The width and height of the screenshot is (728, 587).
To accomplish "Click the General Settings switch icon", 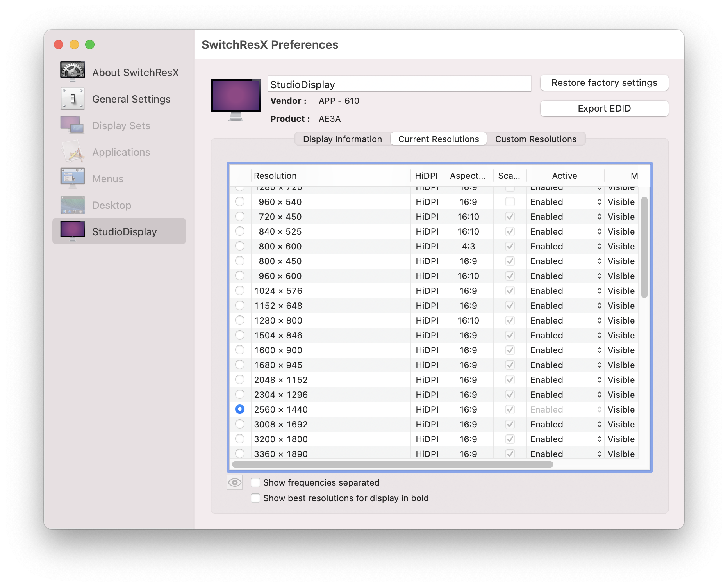I will 73,98.
